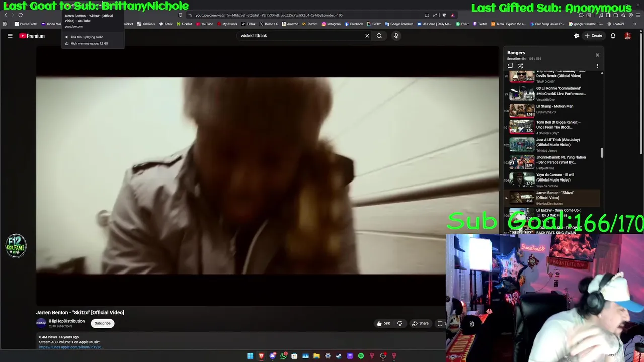Toggle playlist shuffle
The height and width of the screenshot is (362, 644).
click(x=520, y=66)
